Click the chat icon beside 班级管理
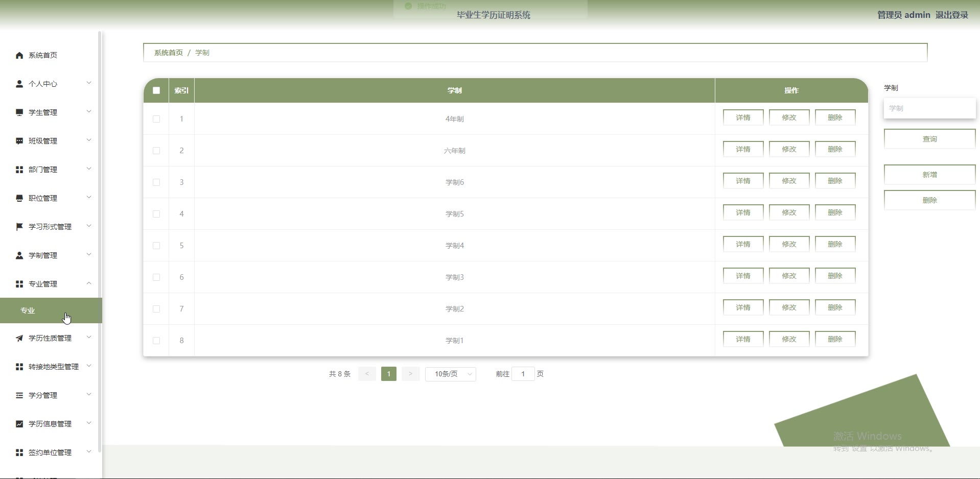Screen dimensions: 980x479 19,141
